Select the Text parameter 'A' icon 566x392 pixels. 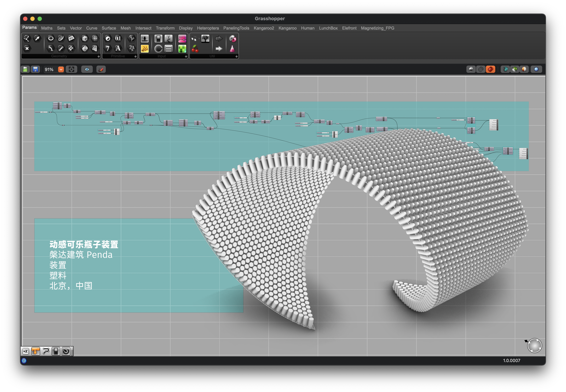[118, 48]
